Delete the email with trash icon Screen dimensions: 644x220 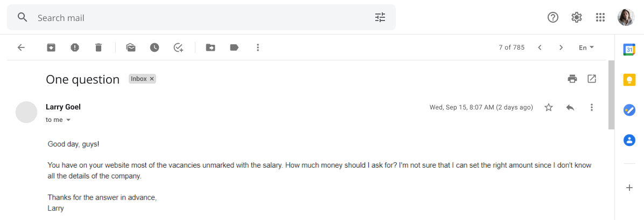click(x=98, y=47)
